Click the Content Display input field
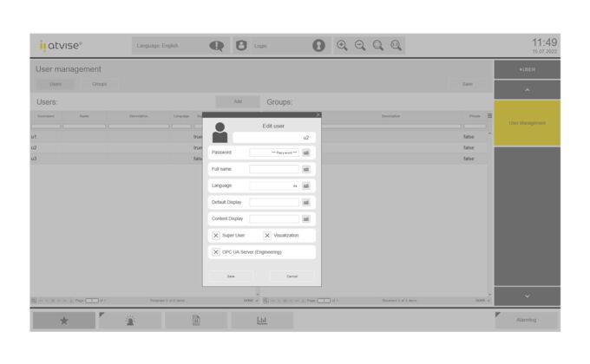The width and height of the screenshot is (590, 364). (x=274, y=219)
